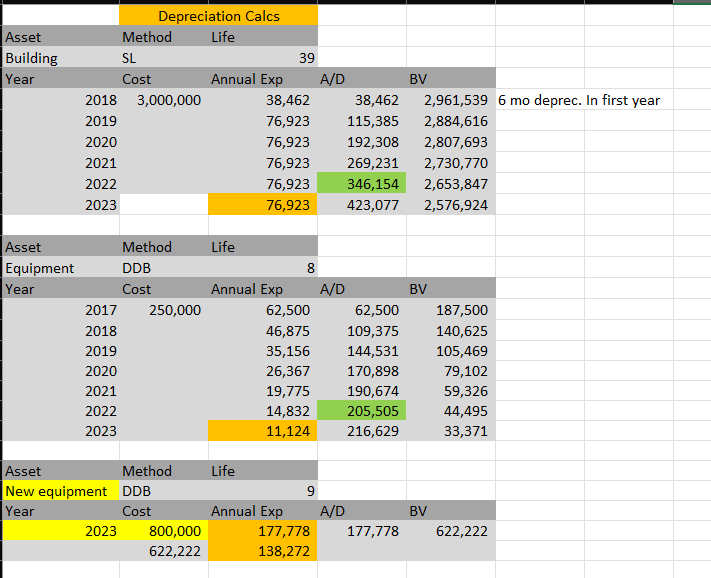Select the orange 11,124 expense cell
The width and height of the screenshot is (711, 578).
click(x=263, y=431)
